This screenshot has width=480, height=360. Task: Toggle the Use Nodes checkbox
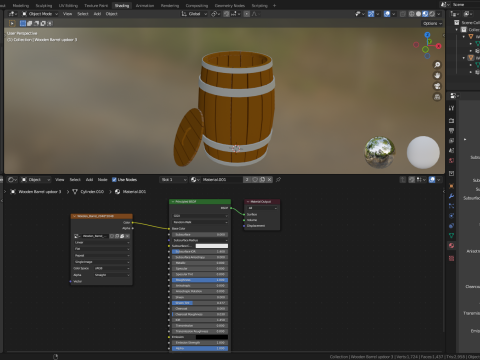114,180
